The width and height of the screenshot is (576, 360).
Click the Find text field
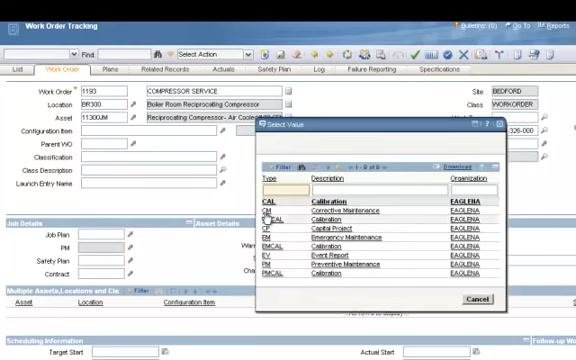(x=125, y=54)
